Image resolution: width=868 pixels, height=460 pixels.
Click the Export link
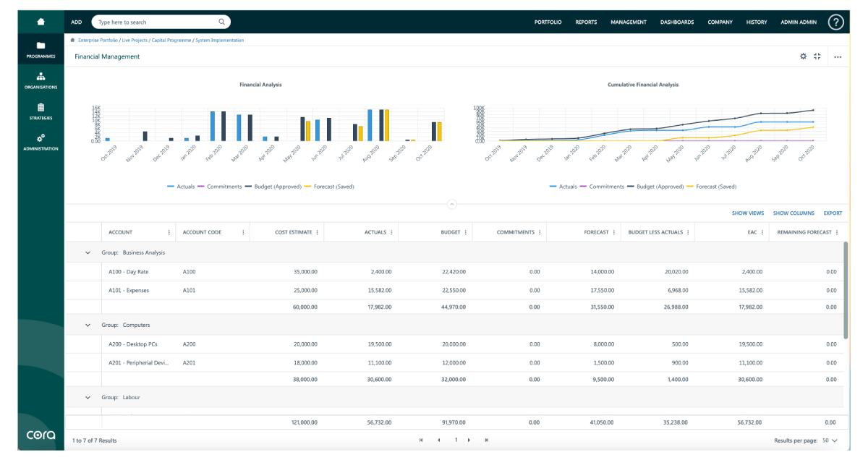point(833,213)
